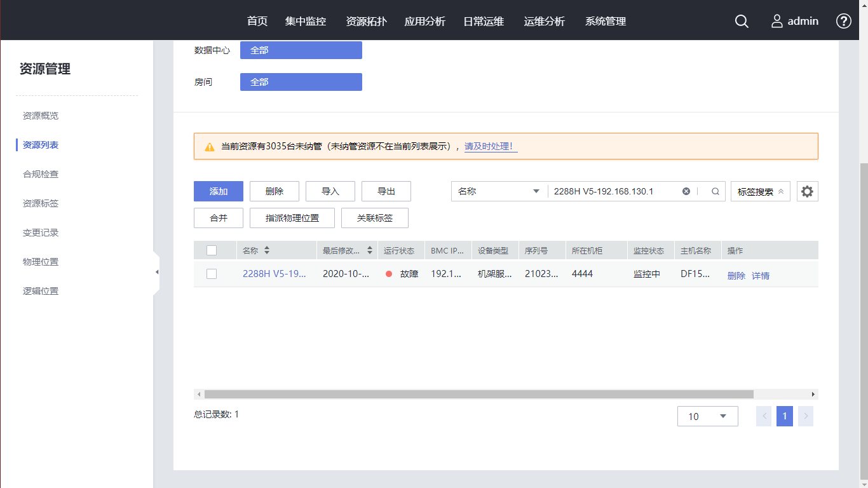This screenshot has width=868, height=488.
Task: Clear the search text with the X icon
Action: [686, 191]
